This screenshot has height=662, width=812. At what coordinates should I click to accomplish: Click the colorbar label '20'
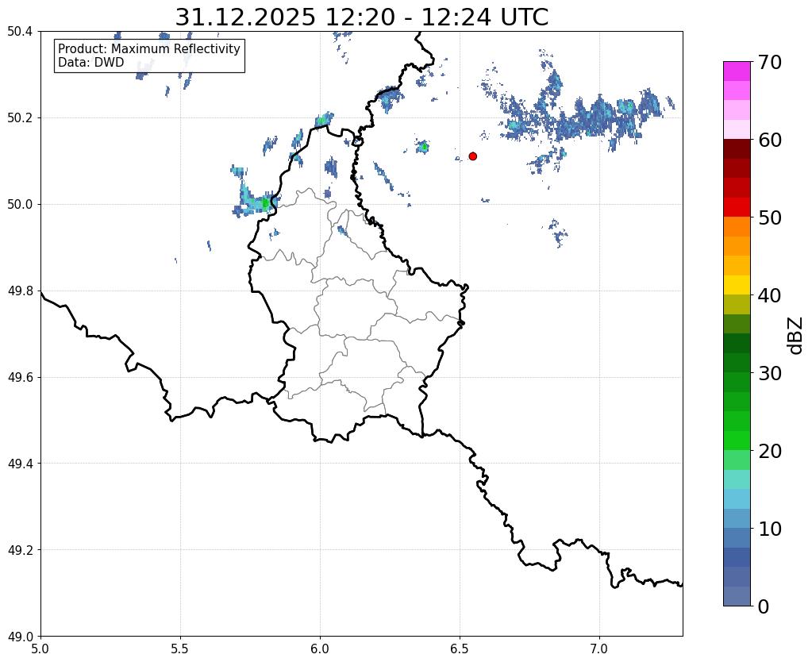coord(770,451)
